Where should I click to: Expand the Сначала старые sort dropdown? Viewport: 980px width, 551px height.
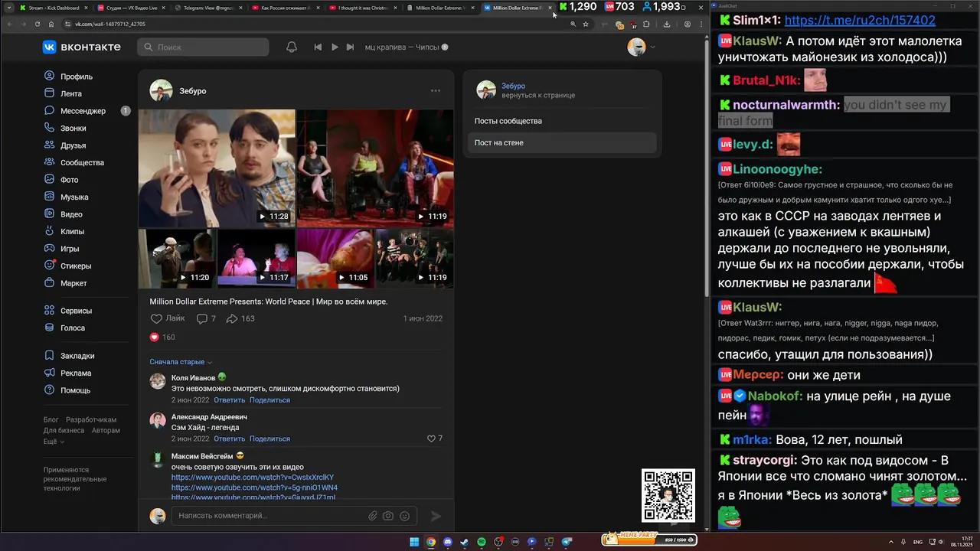pos(181,362)
